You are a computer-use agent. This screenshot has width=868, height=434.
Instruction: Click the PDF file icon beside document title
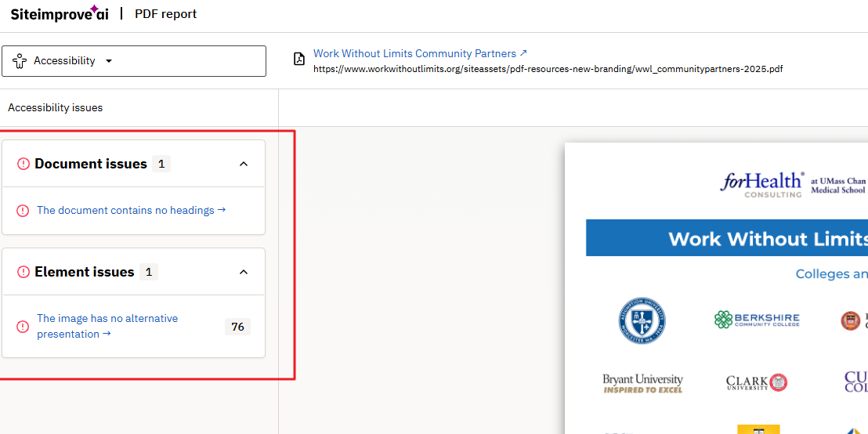point(298,59)
